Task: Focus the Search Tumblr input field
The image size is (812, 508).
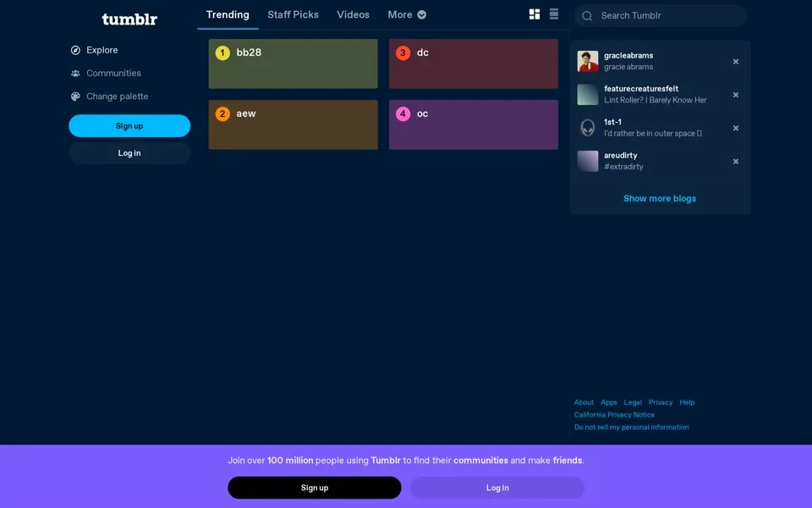Action: coord(661,16)
